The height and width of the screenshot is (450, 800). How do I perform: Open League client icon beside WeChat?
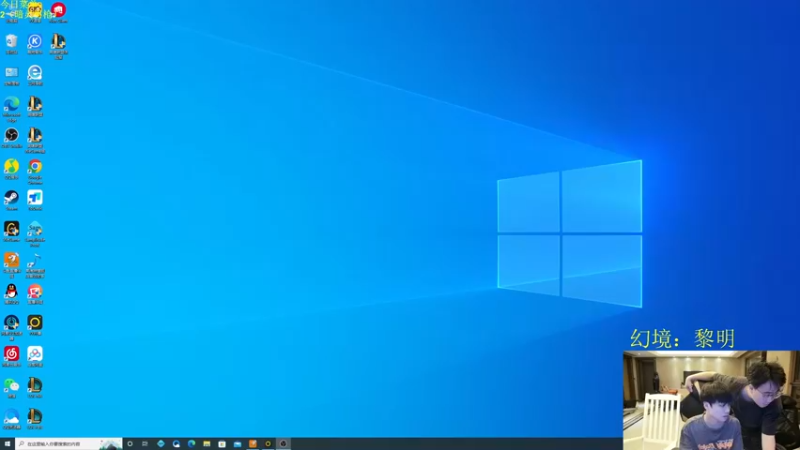[x=35, y=388]
